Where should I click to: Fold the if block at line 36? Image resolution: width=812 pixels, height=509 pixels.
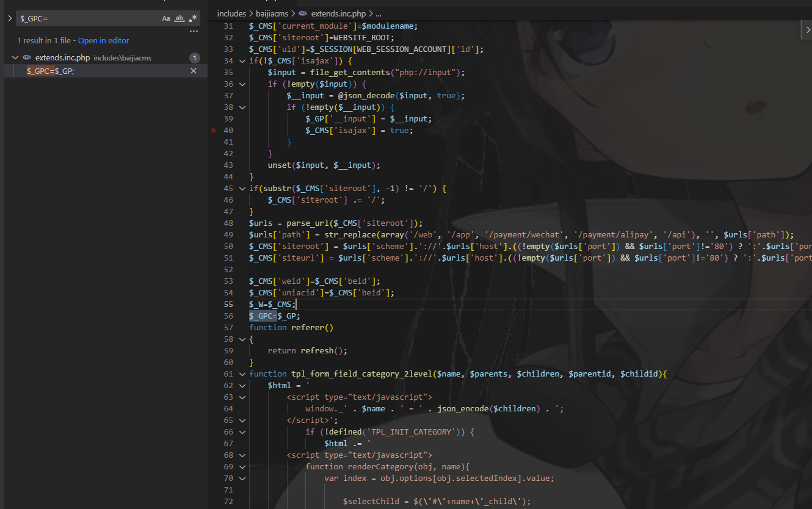(242, 84)
